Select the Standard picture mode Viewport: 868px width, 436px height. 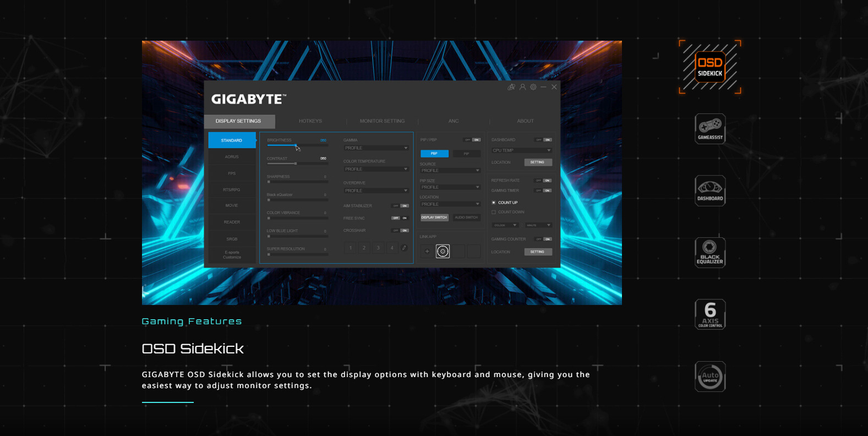[232, 140]
